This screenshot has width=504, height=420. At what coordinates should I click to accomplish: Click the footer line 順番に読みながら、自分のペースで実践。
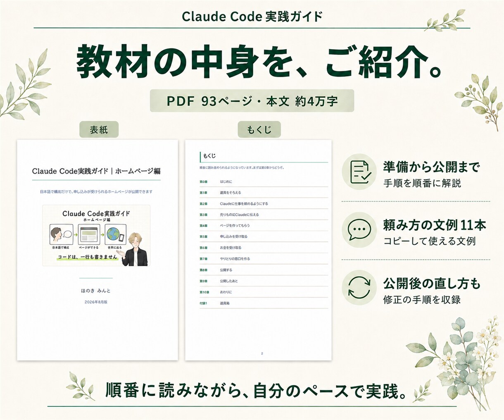click(256, 391)
